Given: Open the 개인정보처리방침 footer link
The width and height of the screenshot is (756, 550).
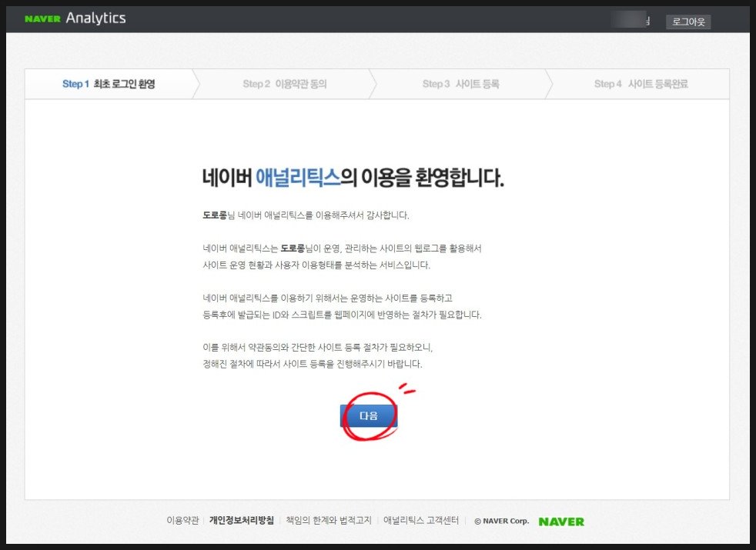Looking at the screenshot, I should pos(241,521).
